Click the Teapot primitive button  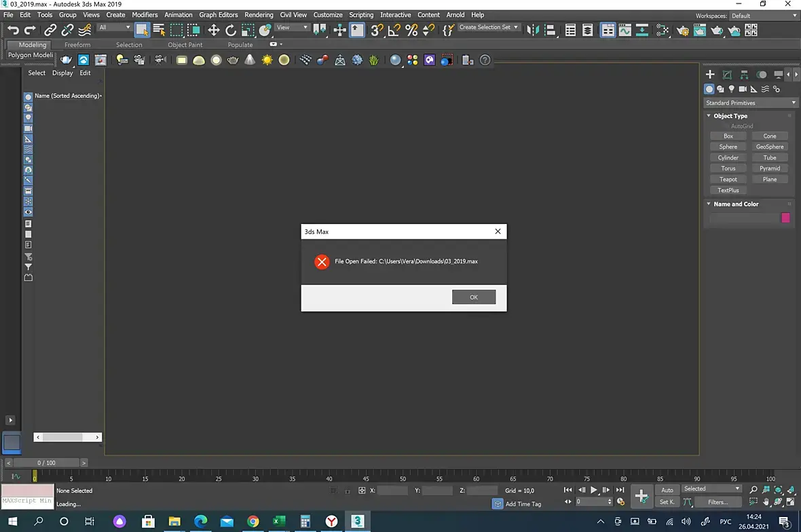(728, 179)
